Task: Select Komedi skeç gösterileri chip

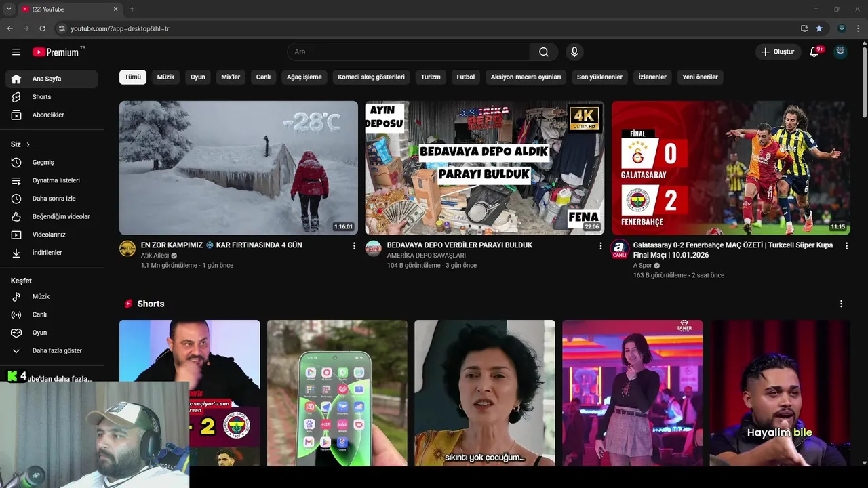Action: click(371, 77)
